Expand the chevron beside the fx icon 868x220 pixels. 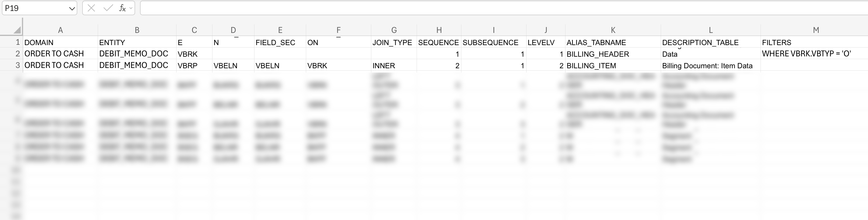point(131,8)
